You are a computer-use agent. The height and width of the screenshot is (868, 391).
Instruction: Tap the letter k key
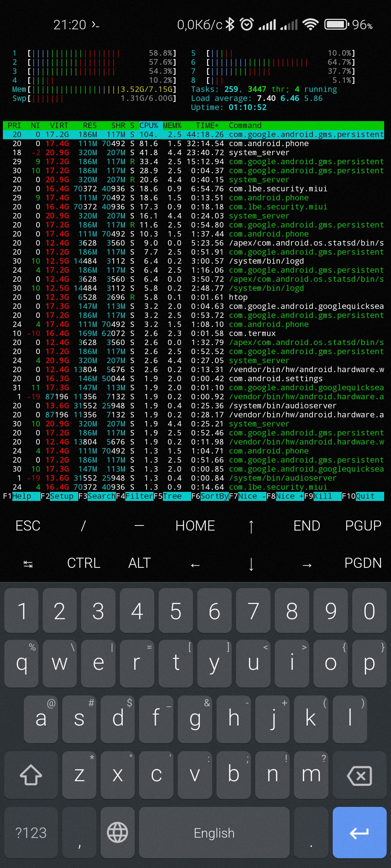pos(311,719)
